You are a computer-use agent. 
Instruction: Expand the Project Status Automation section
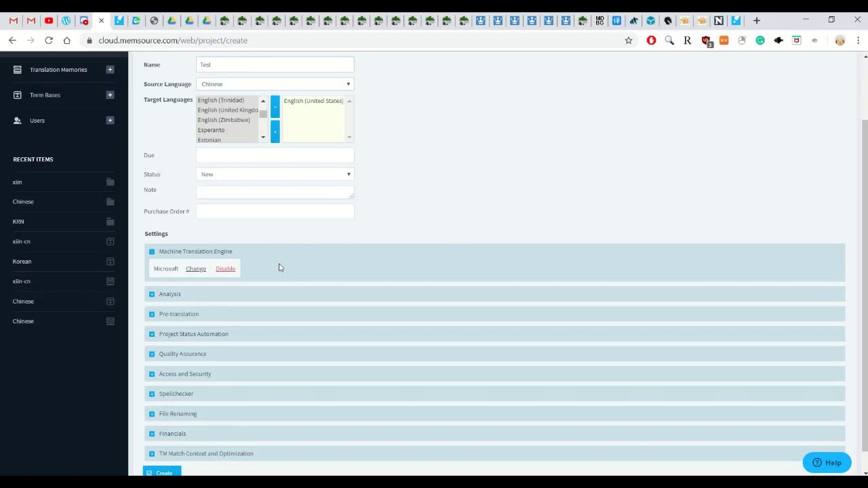[152, 334]
